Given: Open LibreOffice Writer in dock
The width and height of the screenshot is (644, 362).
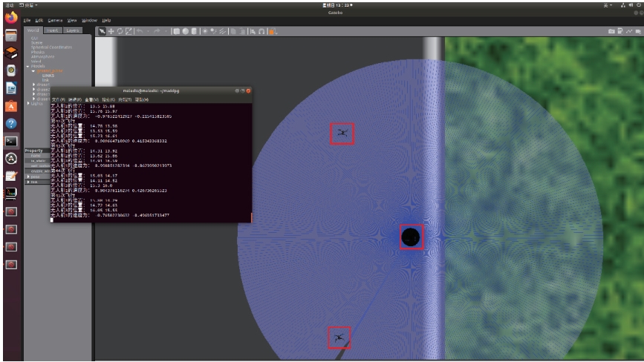Looking at the screenshot, I should click(11, 88).
